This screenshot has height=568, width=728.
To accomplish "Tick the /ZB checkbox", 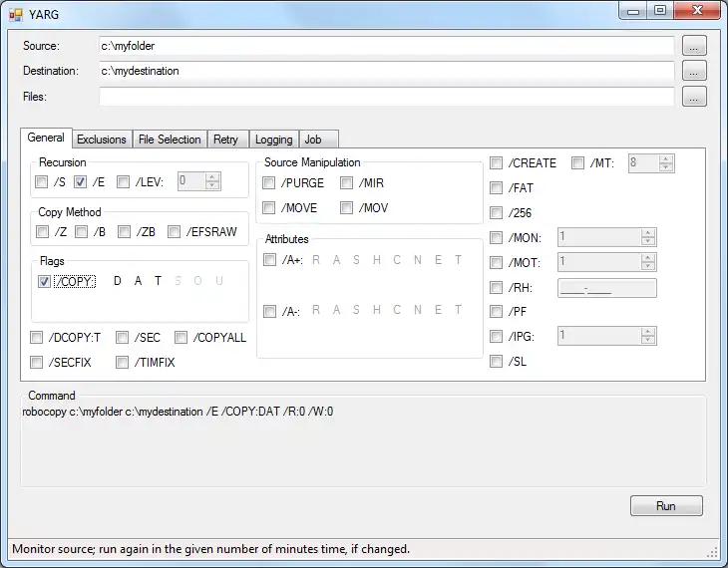I will pos(124,231).
